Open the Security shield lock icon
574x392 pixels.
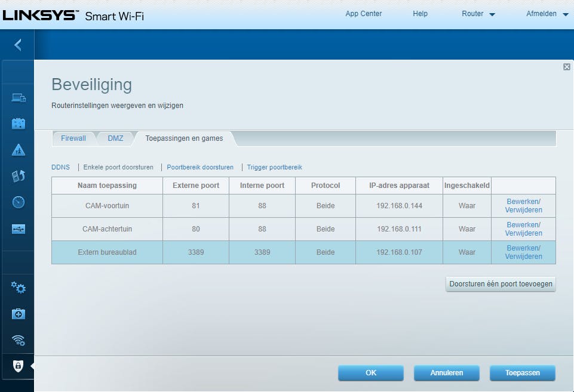click(18, 366)
